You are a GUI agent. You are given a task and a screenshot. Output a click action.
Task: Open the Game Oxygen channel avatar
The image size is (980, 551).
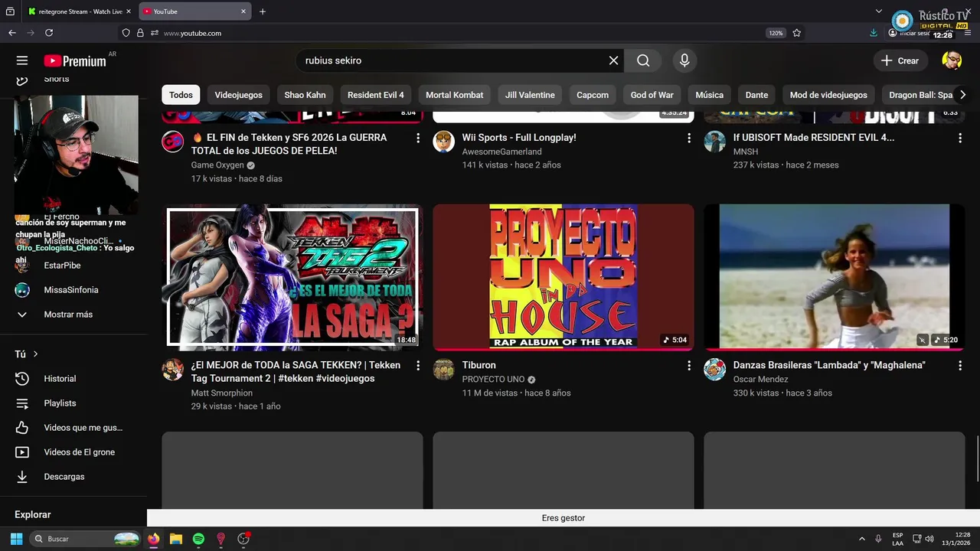point(172,142)
